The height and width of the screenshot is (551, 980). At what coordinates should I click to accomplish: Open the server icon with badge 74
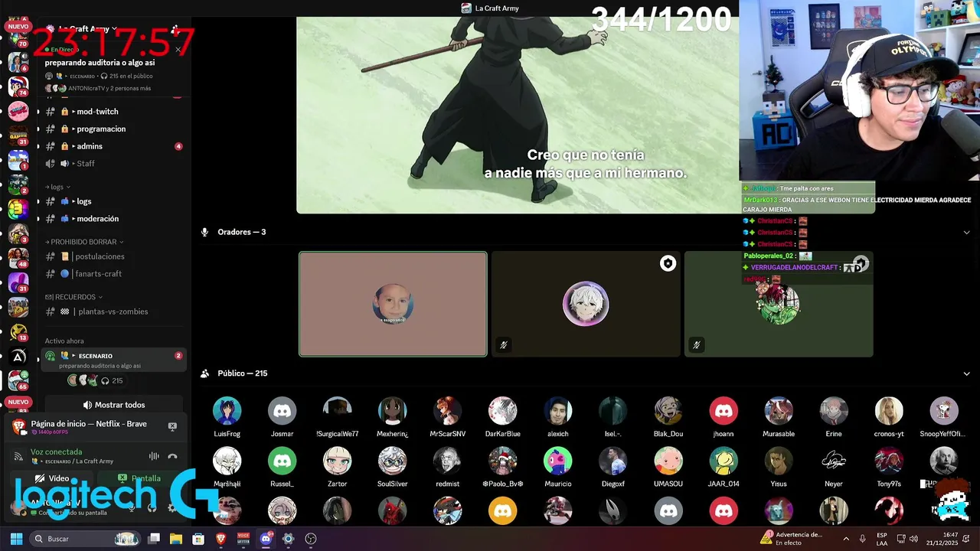pos(18,86)
